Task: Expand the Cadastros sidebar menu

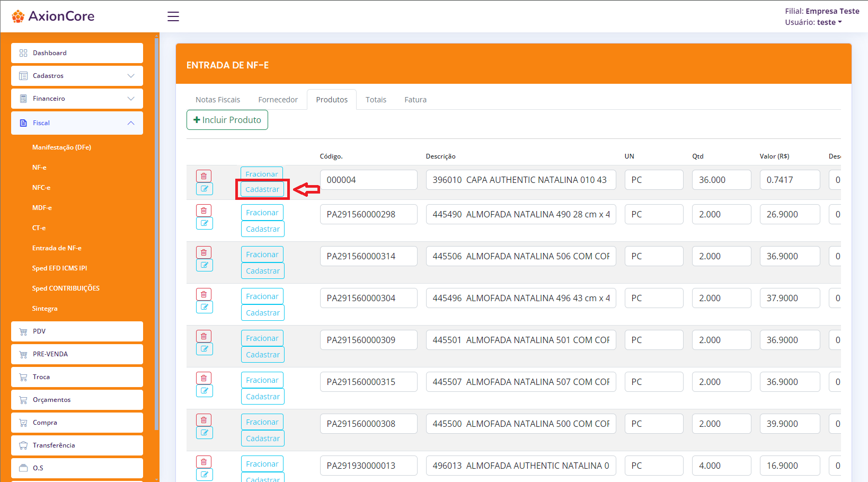Action: click(77, 76)
